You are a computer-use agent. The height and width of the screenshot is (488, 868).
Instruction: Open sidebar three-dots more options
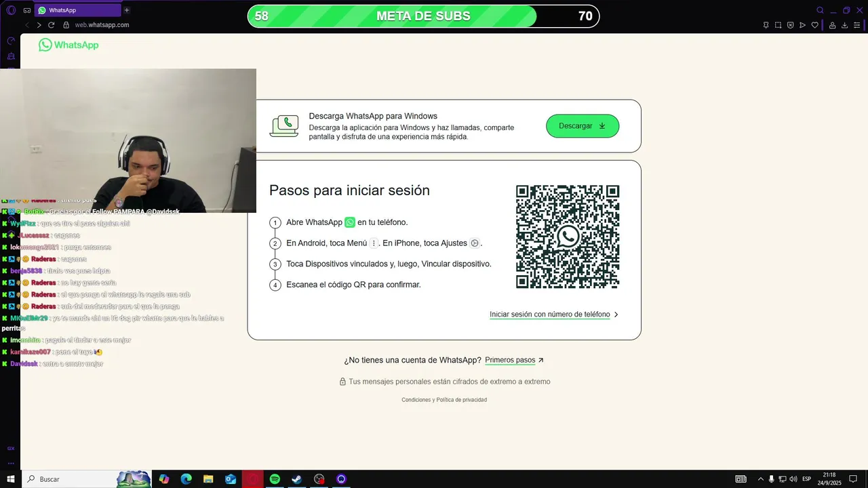(11, 463)
